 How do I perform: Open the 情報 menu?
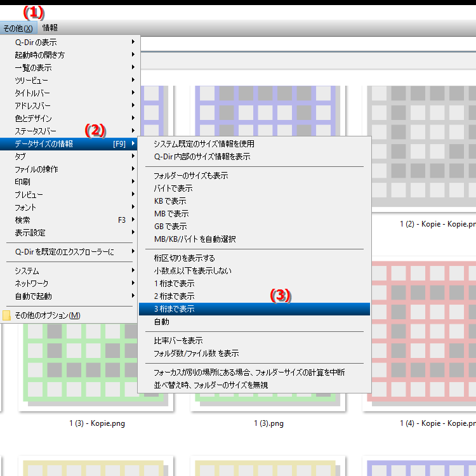tap(50, 28)
